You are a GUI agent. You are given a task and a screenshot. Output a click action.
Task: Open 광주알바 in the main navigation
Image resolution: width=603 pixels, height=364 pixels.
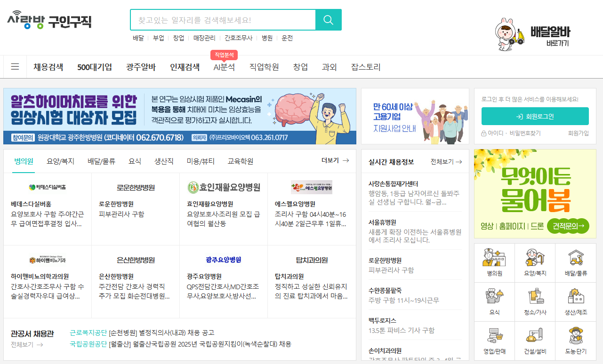tap(141, 67)
